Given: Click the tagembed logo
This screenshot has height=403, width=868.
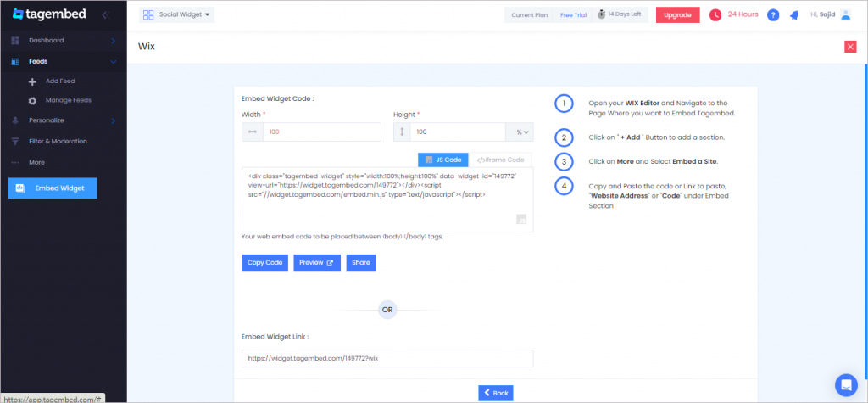Looking at the screenshot, I should (x=49, y=14).
